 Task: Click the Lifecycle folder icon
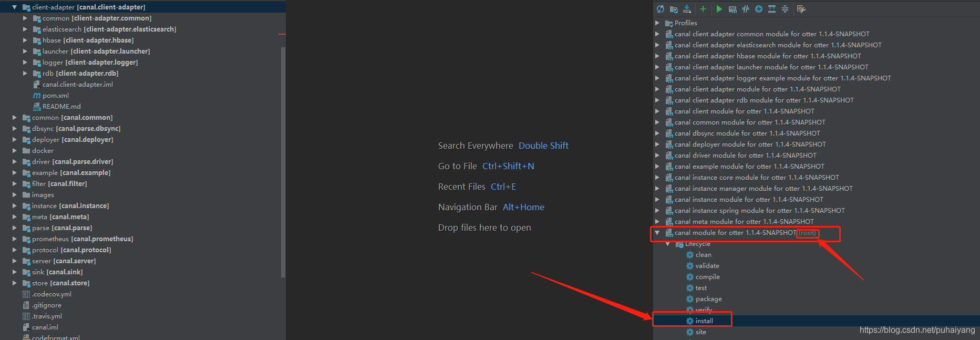point(679,244)
